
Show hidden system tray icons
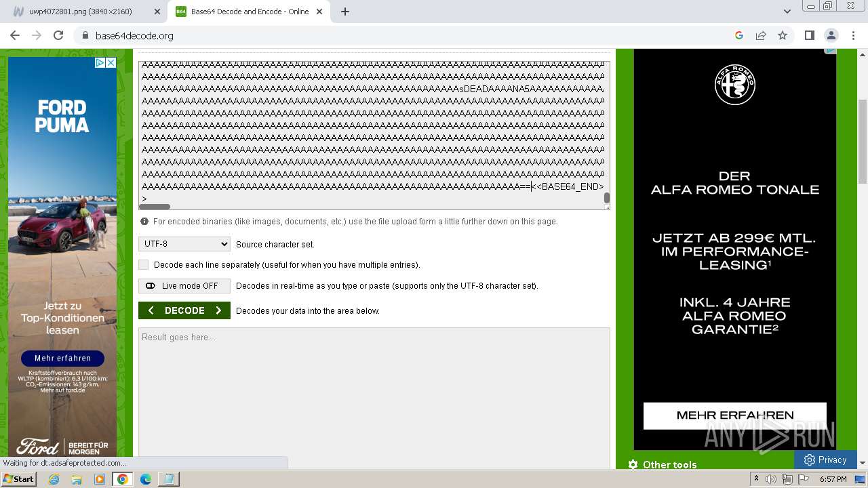(756, 479)
